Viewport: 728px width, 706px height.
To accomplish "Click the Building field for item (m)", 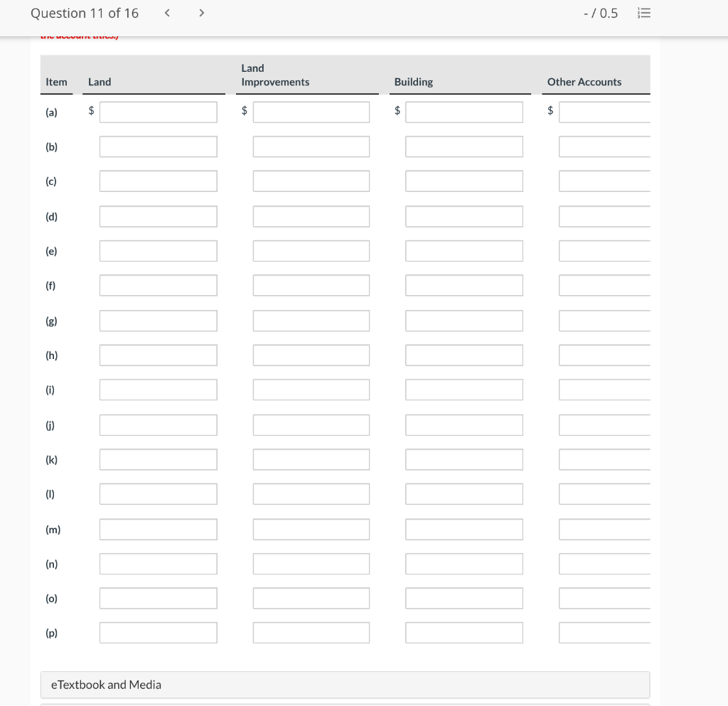I will (464, 530).
